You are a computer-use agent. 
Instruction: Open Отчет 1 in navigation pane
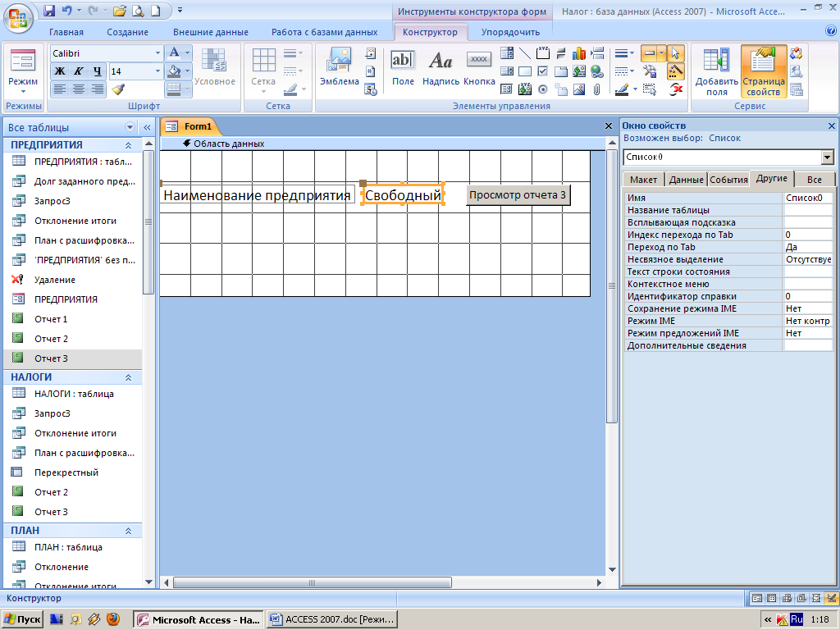[51, 319]
